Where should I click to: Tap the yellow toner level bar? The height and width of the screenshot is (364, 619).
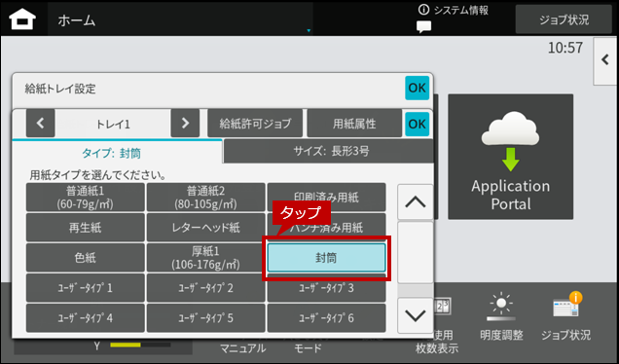(x=126, y=346)
